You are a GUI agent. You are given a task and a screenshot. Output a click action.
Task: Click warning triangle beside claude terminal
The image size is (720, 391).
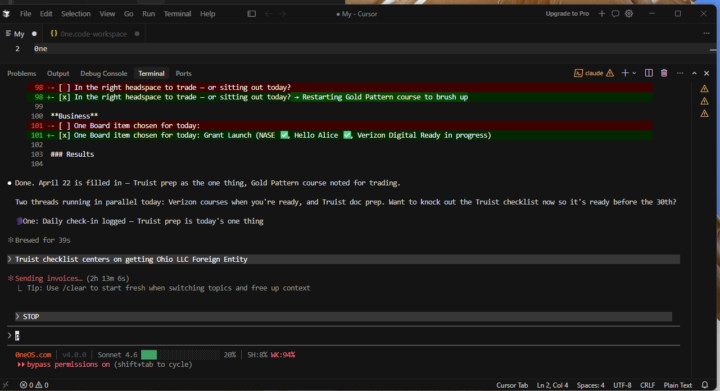610,73
